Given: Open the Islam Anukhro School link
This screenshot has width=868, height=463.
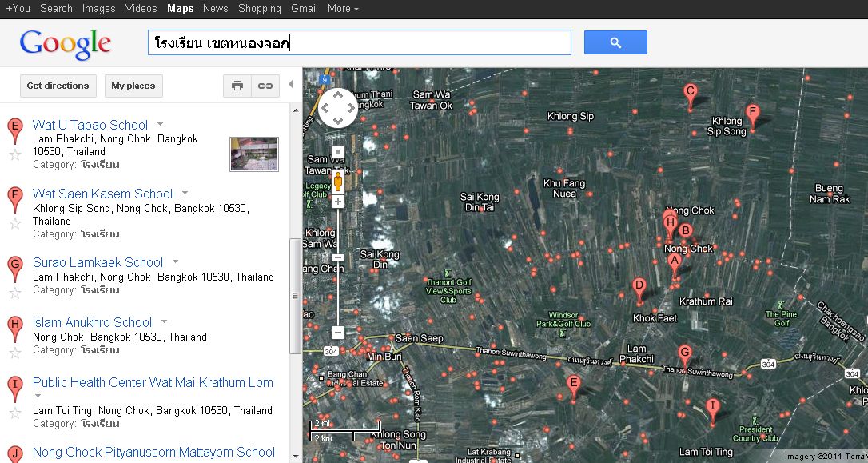Looking at the screenshot, I should coord(93,322).
